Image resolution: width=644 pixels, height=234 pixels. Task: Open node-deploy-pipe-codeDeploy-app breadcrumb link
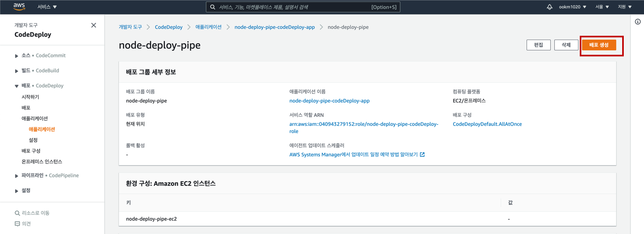(274, 27)
